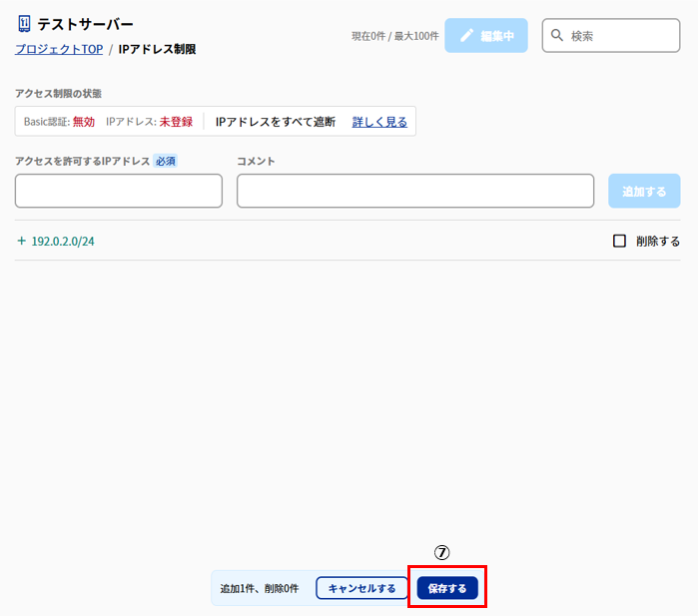Viewport: 698px width, 616px height.
Task: Click the IPアドレス: 未登録 status text
Action: [x=149, y=122]
